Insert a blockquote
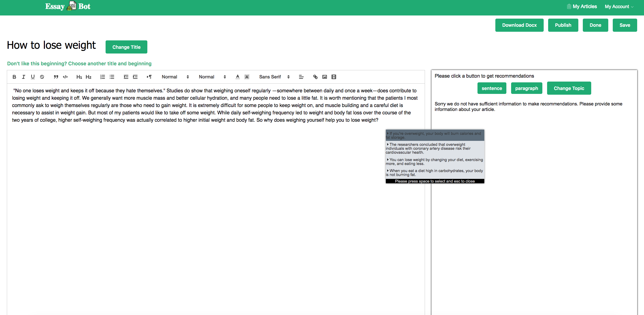 (x=56, y=77)
